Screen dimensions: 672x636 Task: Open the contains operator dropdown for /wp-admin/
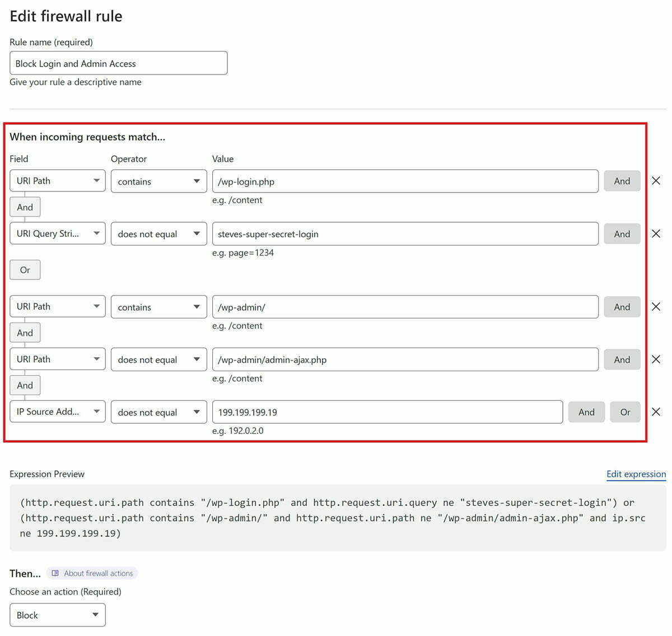159,307
